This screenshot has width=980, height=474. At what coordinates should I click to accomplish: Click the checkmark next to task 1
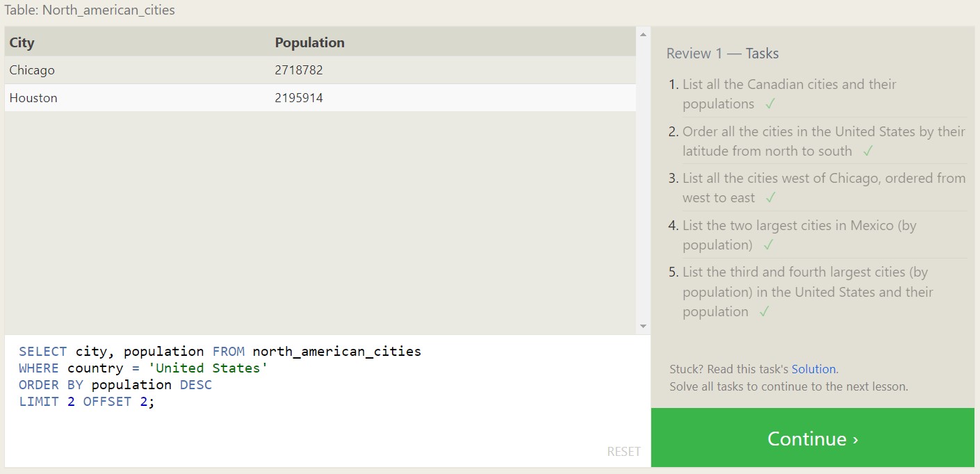(x=769, y=104)
